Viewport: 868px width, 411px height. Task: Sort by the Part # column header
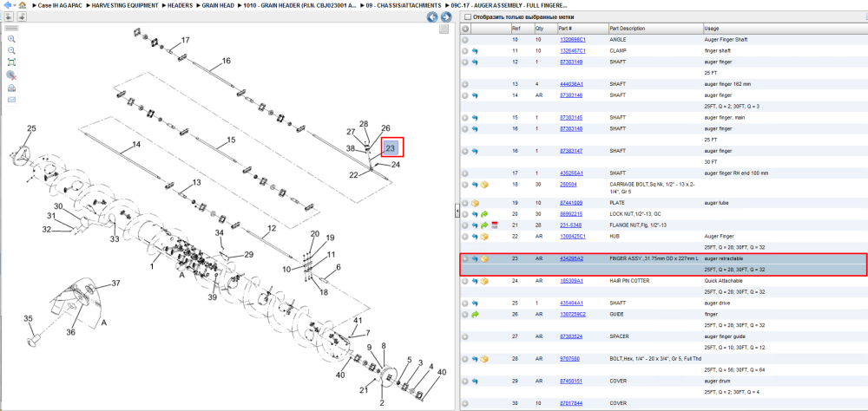click(582, 29)
